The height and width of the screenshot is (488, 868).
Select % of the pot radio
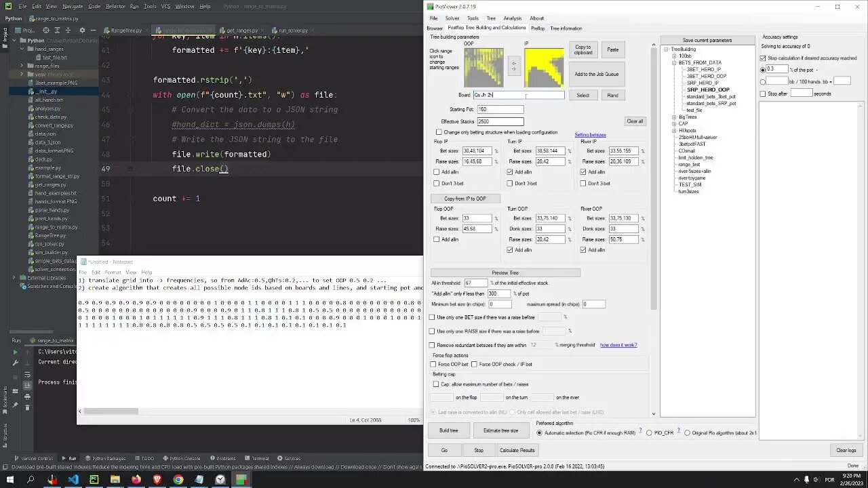pos(763,70)
